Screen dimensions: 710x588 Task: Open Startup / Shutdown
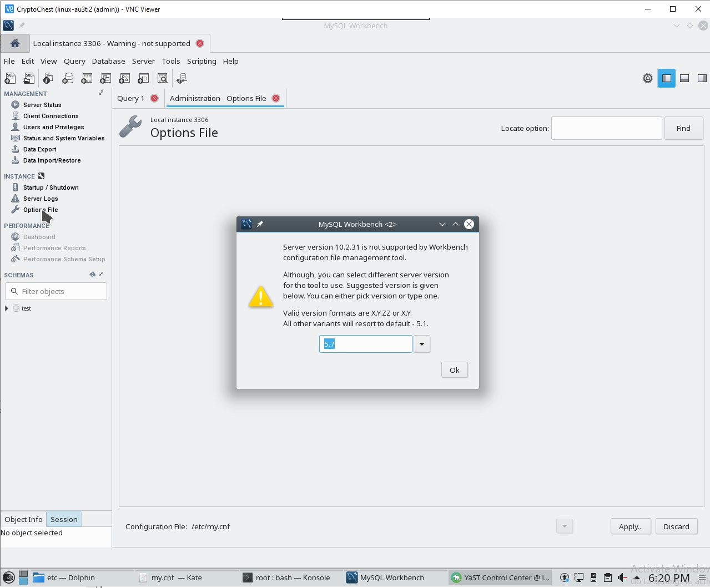point(51,187)
